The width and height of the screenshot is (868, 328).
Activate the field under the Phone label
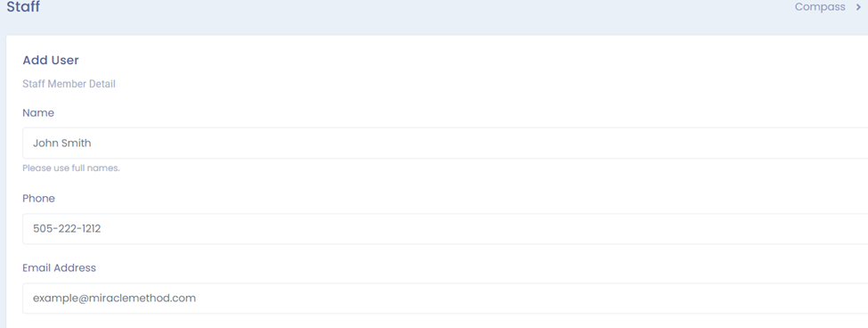pyautogui.click(x=445, y=229)
